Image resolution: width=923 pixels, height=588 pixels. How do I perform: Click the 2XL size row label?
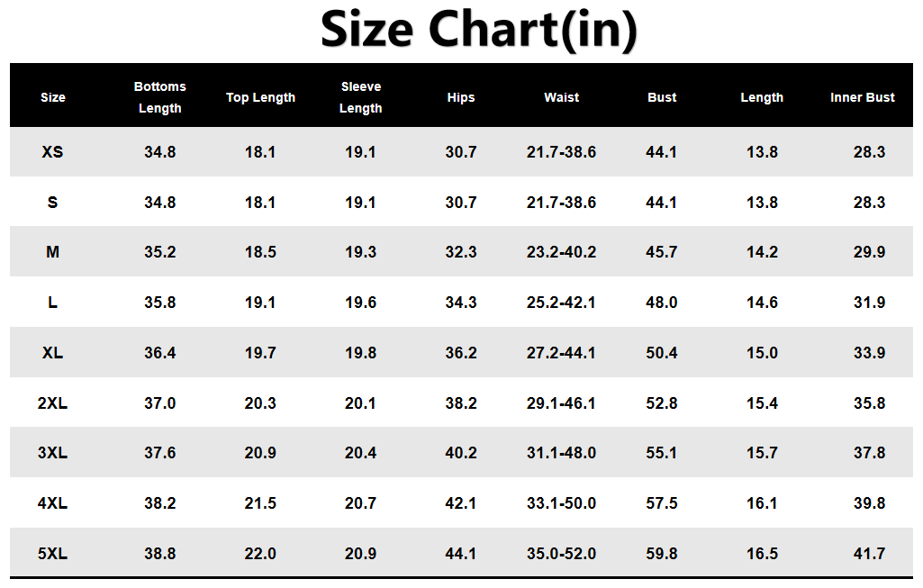point(53,403)
